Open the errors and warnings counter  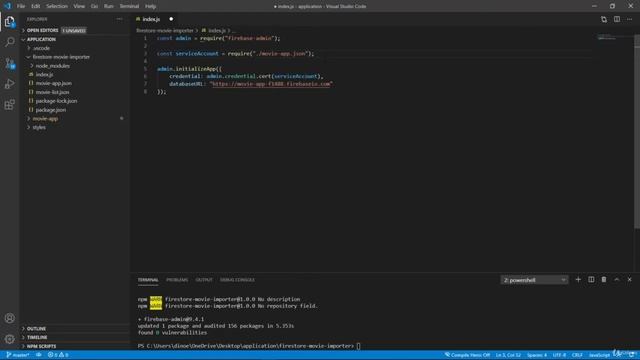pos(58,355)
